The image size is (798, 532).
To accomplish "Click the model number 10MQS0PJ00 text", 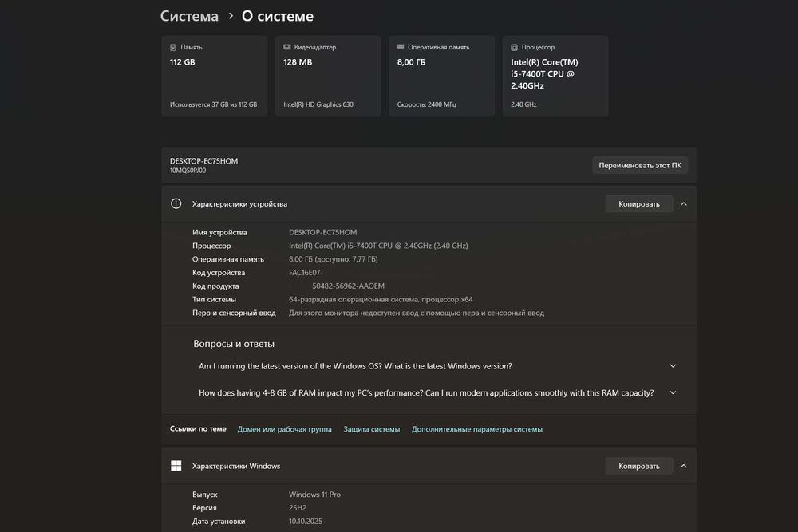I will [x=188, y=171].
